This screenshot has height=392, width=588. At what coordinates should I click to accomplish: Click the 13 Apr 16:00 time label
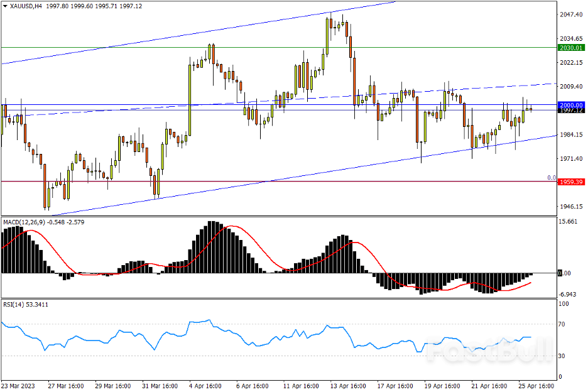coord(349,385)
